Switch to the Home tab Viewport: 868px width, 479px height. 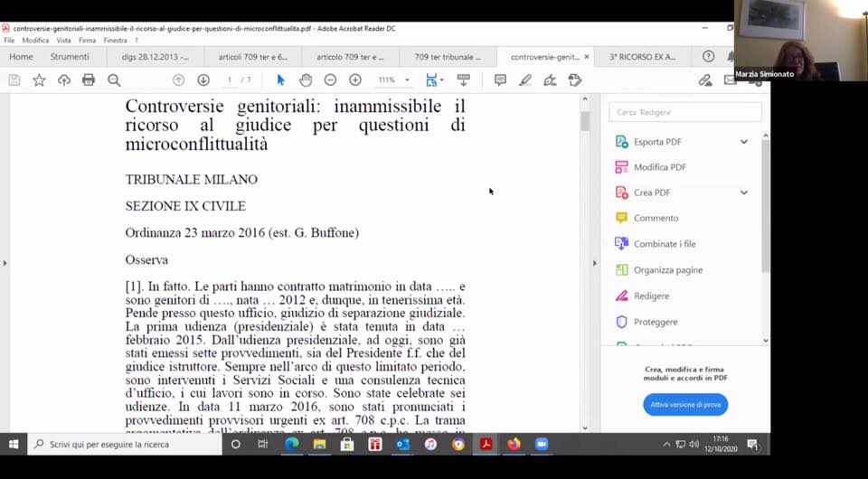21,56
